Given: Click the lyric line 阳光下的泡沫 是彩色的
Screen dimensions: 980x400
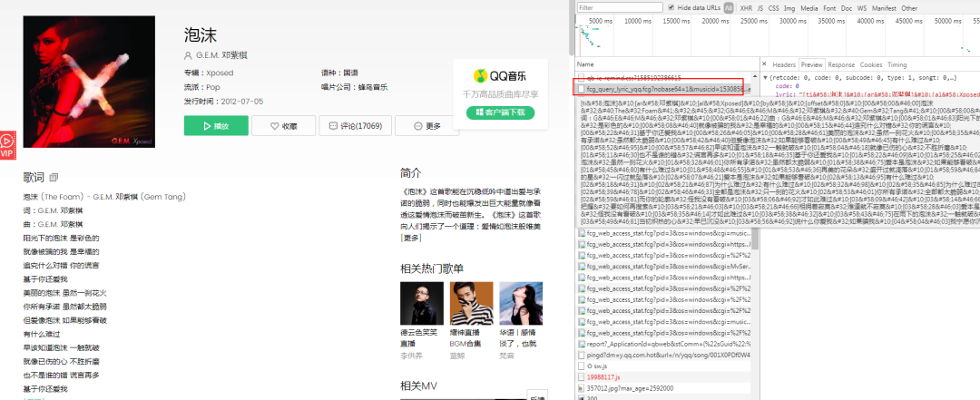Looking at the screenshot, I should 62,239.
